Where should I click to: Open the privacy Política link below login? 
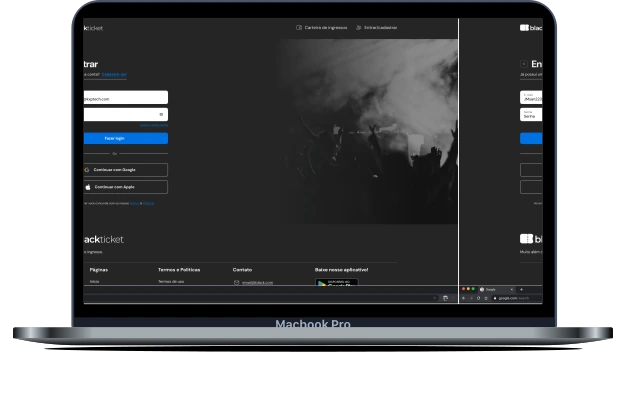tap(148, 203)
